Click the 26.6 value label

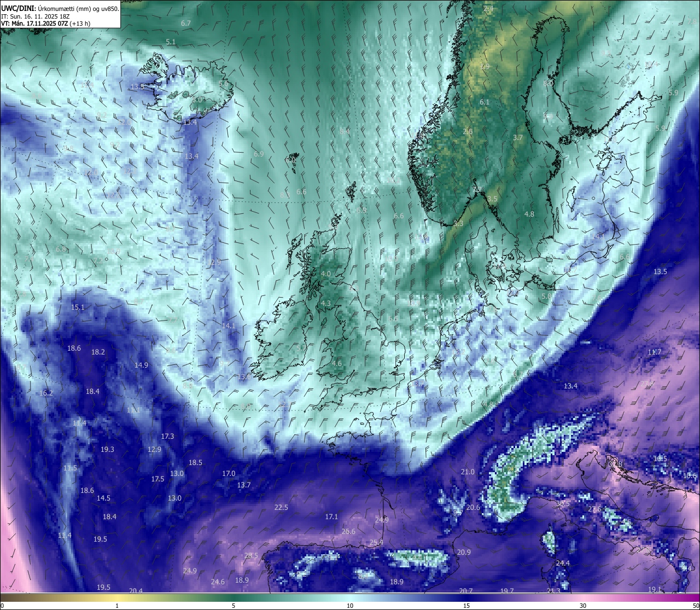348,532
